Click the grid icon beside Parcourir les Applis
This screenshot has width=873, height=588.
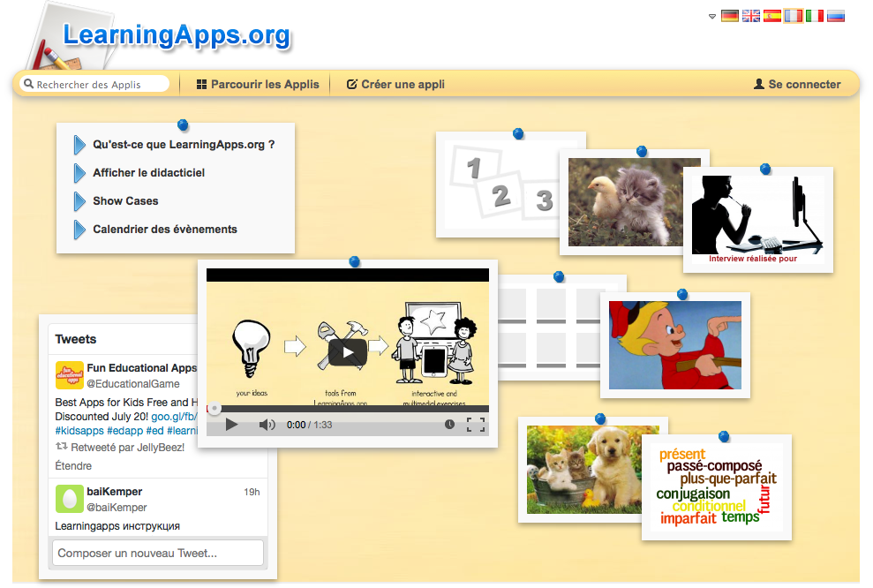201,83
